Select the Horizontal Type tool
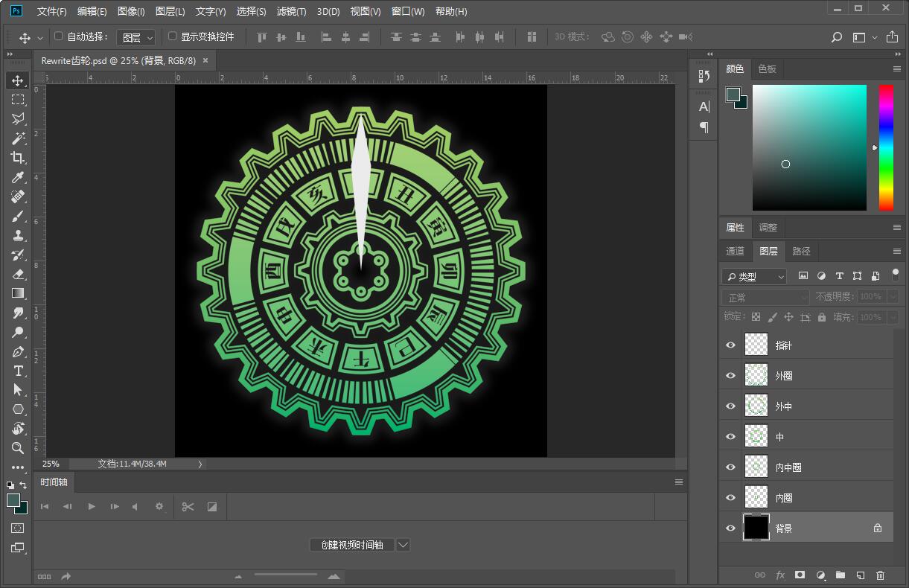Viewport: 909px width, 588px height. pyautogui.click(x=18, y=371)
